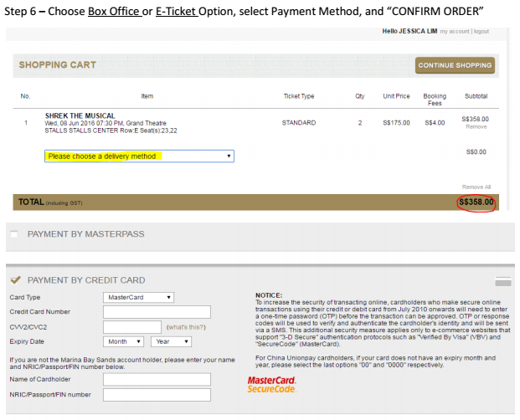Open the delivery method dropdown
The image size is (520, 420).
click(x=139, y=156)
